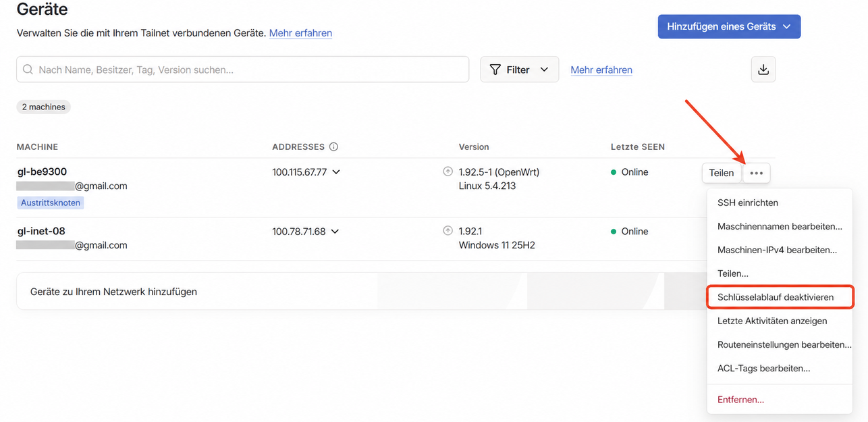868x422 pixels.
Task: Click the Teilen button for gl-be9300
Action: point(722,174)
